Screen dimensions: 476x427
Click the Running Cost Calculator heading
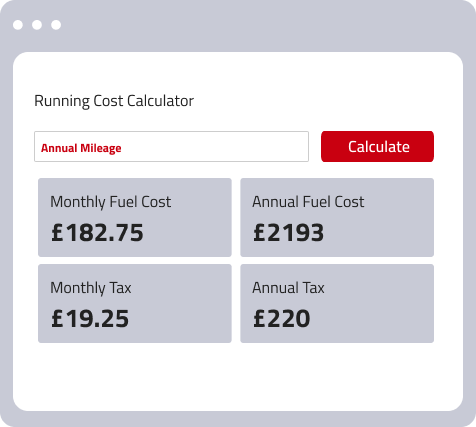click(114, 101)
